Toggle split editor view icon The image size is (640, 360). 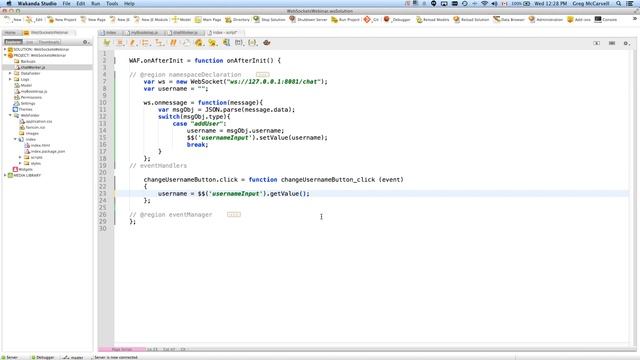pyautogui.click(x=596, y=43)
